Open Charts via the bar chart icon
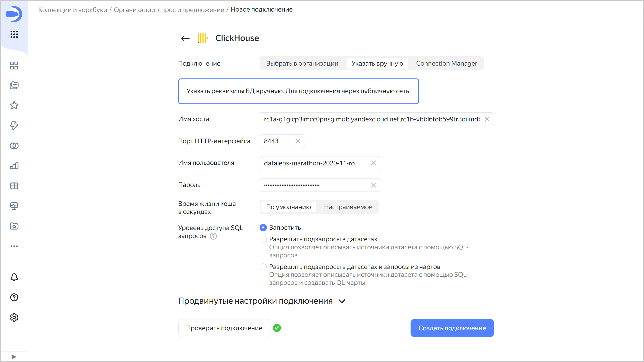 [x=14, y=166]
